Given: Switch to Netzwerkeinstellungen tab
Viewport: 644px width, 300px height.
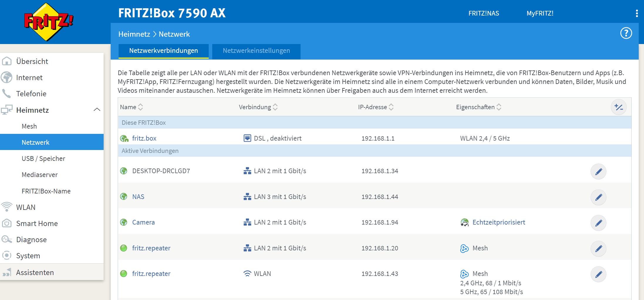Looking at the screenshot, I should point(256,51).
